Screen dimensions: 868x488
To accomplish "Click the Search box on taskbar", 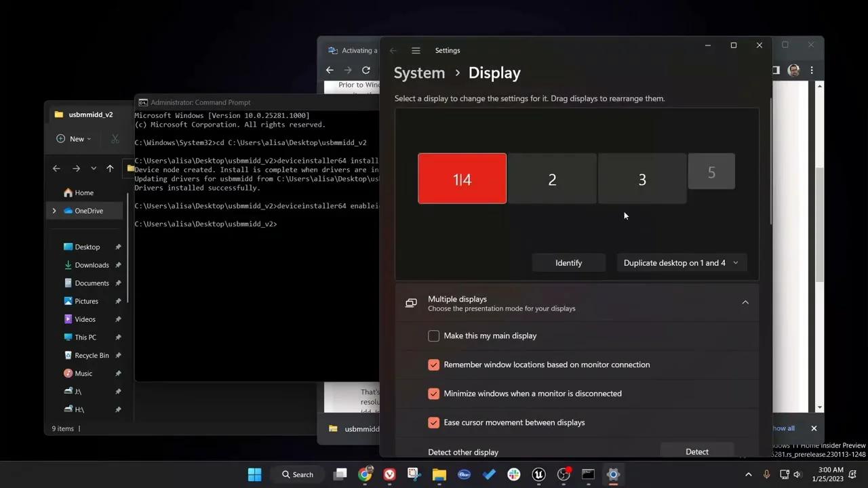I will tap(298, 474).
